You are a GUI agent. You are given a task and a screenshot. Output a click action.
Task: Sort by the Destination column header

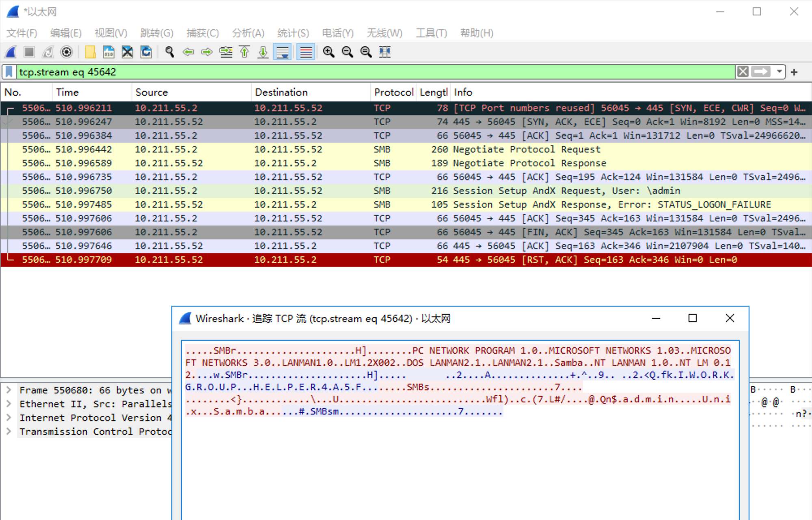click(311, 92)
